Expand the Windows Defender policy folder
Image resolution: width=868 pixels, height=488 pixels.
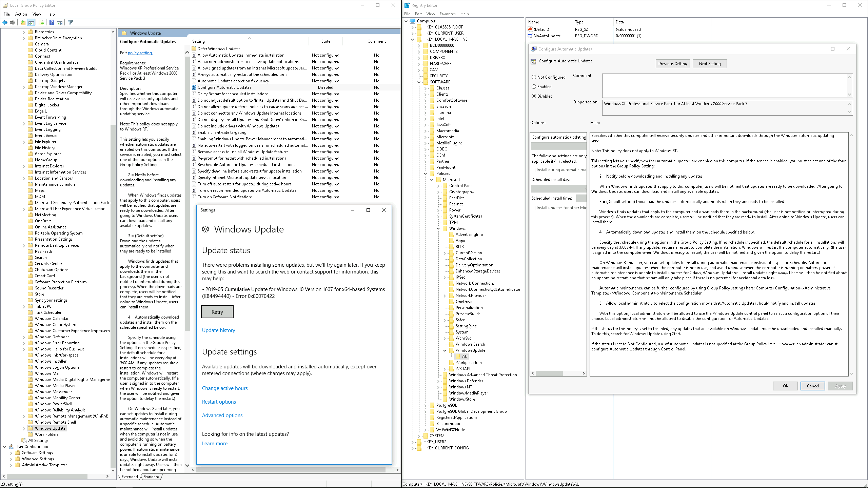24,337
